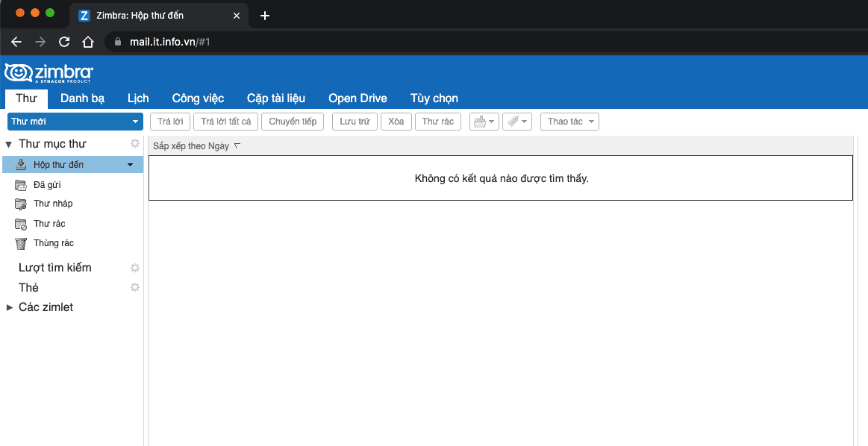Expand the Các zimlet section

pos(10,307)
